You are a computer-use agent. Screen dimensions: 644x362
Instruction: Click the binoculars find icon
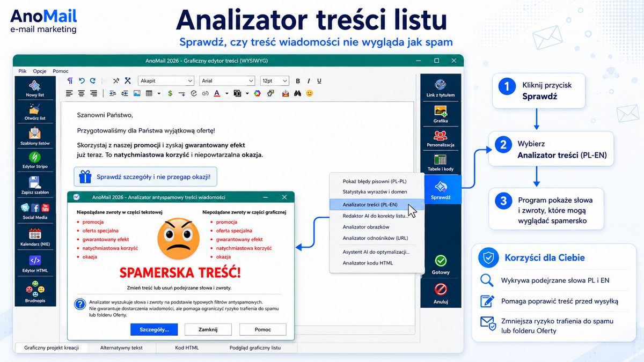297,93
